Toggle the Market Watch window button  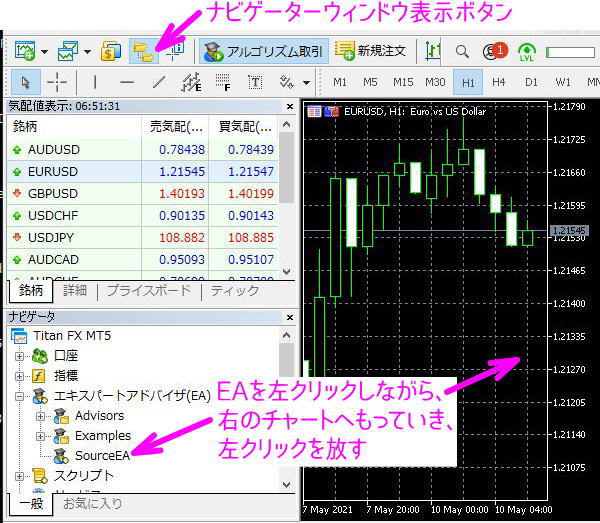pyautogui.click(x=111, y=51)
